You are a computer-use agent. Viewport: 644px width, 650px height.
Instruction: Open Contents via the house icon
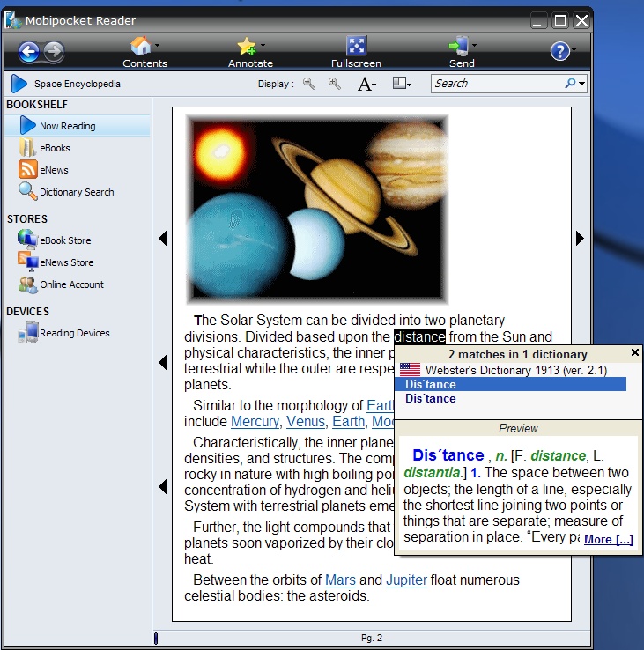(x=141, y=46)
